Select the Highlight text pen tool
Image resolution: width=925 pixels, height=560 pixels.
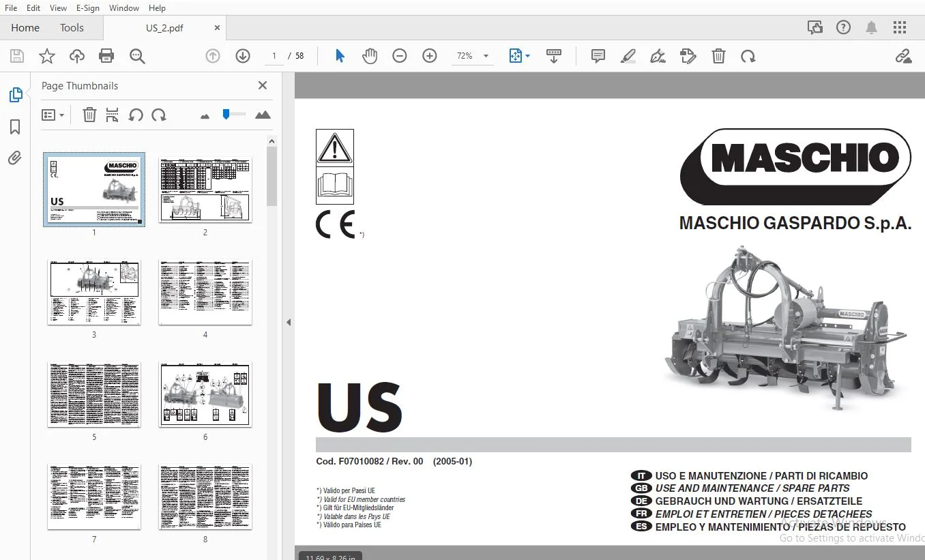(x=628, y=56)
